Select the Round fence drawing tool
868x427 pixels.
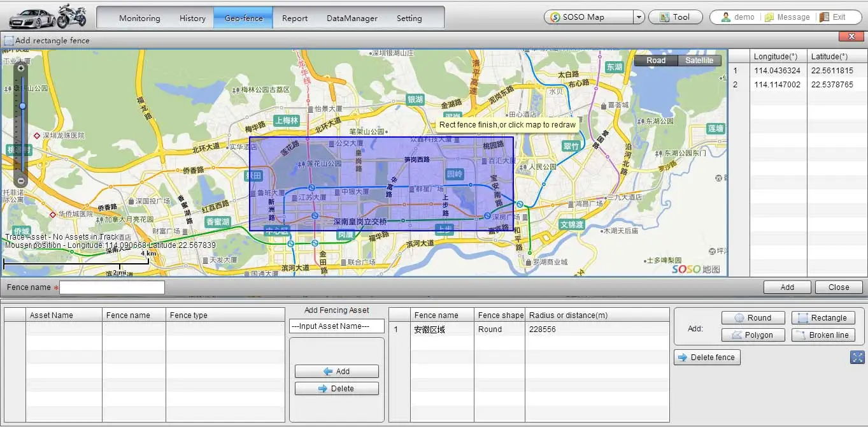pyautogui.click(x=753, y=317)
